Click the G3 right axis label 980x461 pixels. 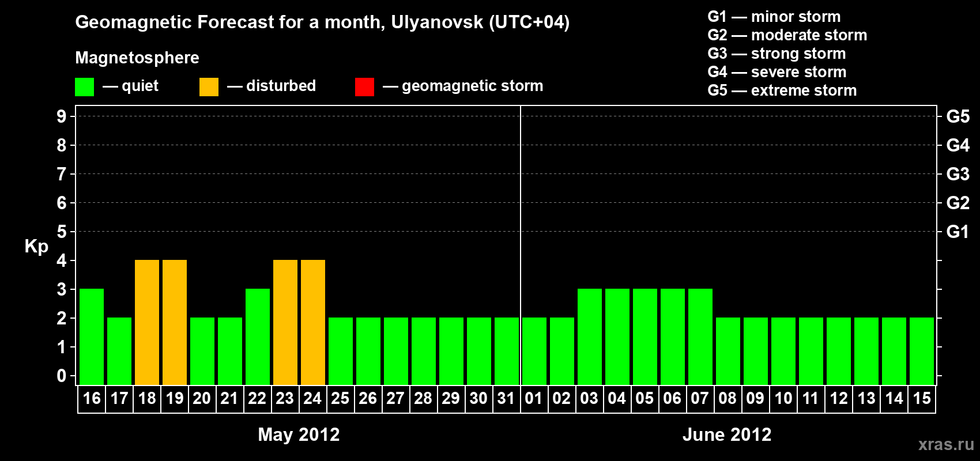[x=958, y=174]
